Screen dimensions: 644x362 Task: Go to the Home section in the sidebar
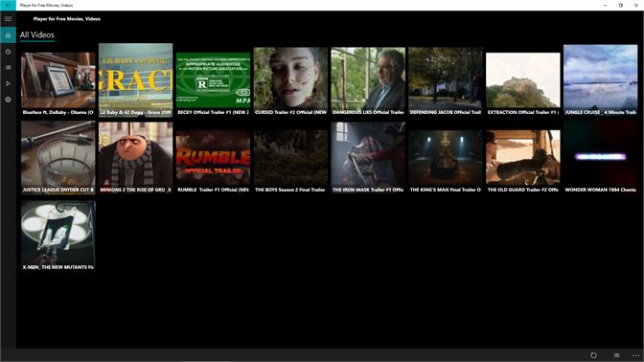(8, 35)
